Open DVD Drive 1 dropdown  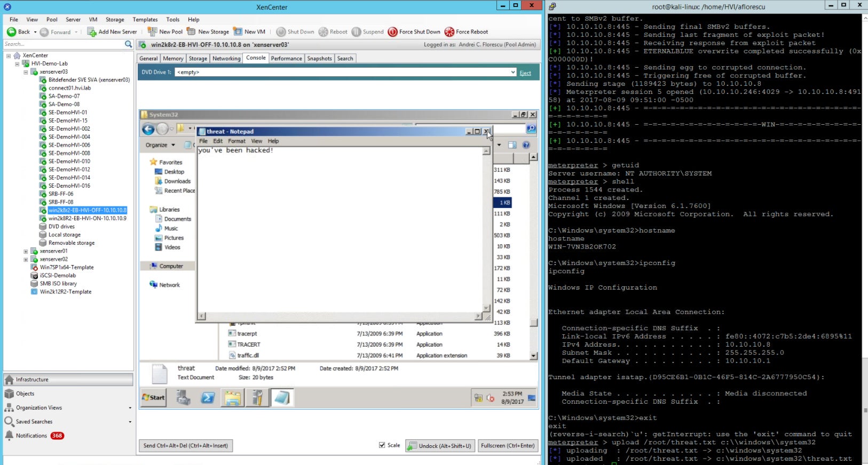[x=513, y=72]
